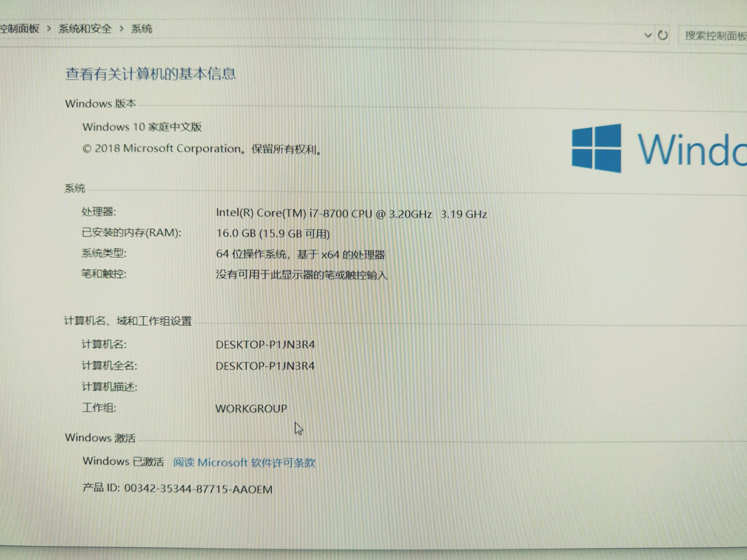Click Windows 版本 section title
The height and width of the screenshot is (560, 747).
[x=101, y=103]
